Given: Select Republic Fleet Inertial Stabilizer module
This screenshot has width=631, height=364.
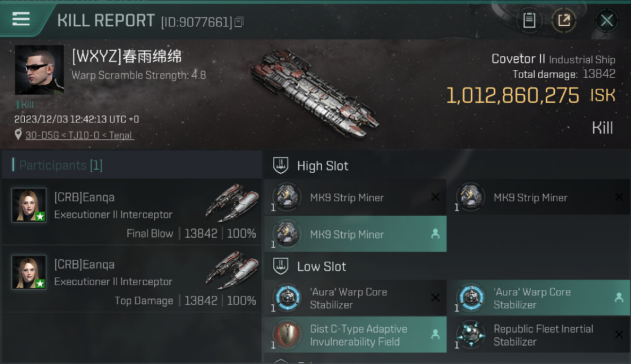Looking at the screenshot, I should 539,335.
